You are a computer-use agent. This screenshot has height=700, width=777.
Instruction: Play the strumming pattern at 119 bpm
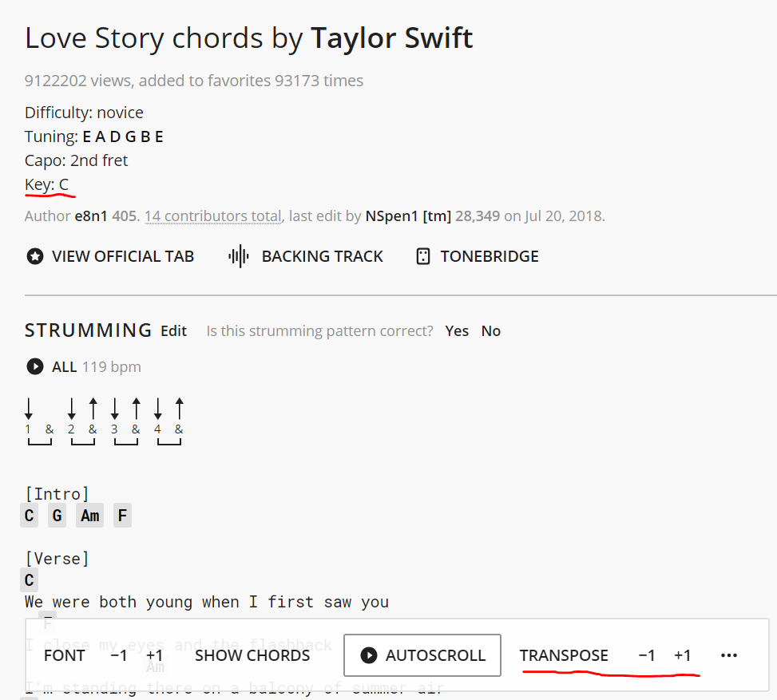pyautogui.click(x=34, y=366)
